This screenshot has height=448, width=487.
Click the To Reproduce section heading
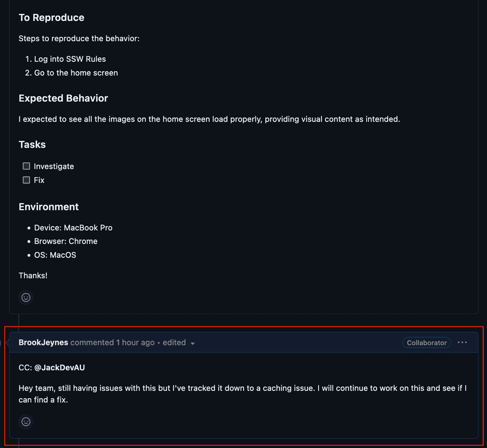pos(51,18)
